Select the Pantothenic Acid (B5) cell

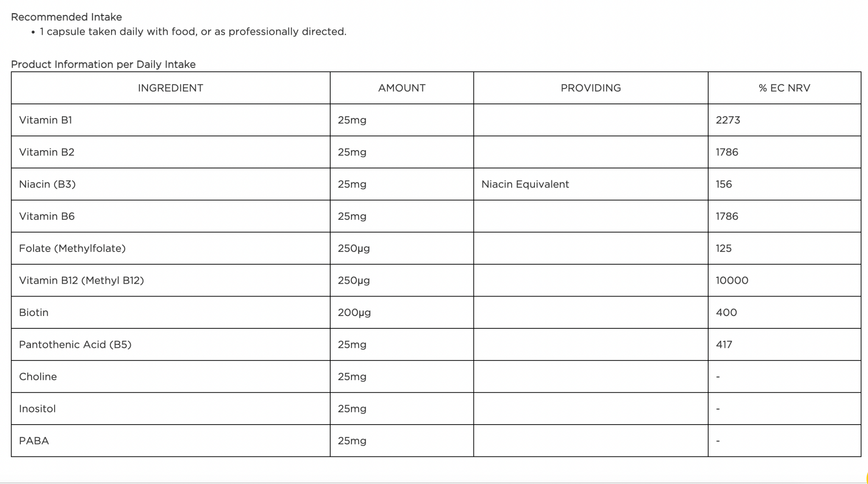click(x=75, y=344)
